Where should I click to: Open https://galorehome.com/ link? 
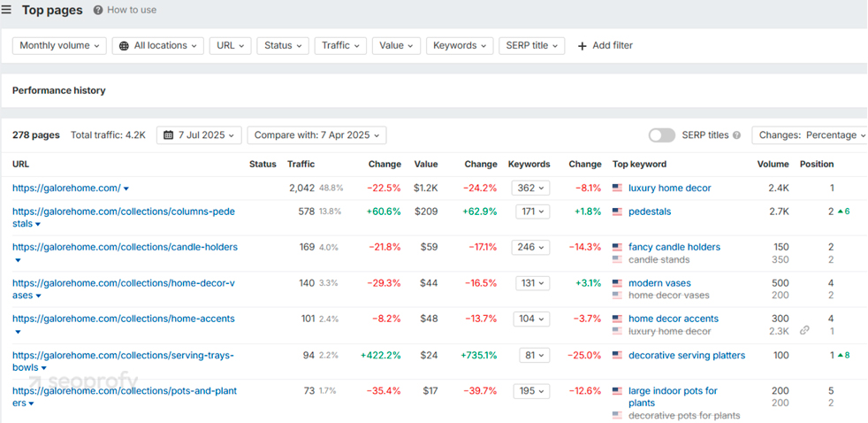pos(66,188)
